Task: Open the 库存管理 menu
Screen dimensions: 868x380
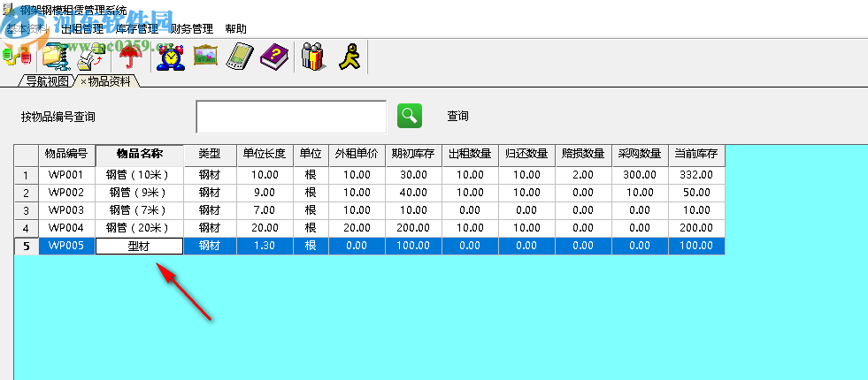Action: click(x=136, y=29)
